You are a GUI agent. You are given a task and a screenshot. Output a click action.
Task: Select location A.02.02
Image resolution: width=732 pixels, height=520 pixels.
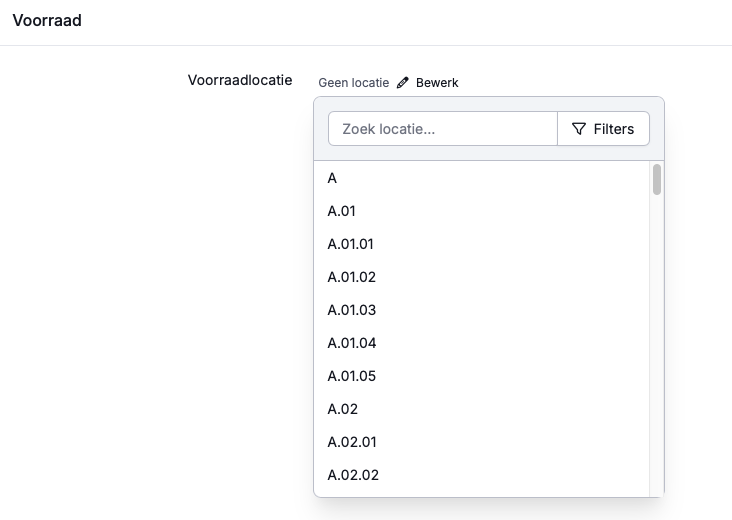click(x=353, y=475)
